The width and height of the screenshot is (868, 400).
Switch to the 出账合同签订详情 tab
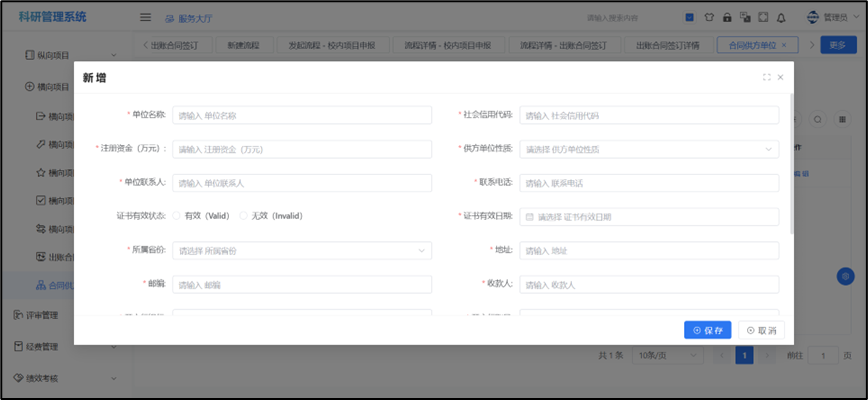pos(668,45)
